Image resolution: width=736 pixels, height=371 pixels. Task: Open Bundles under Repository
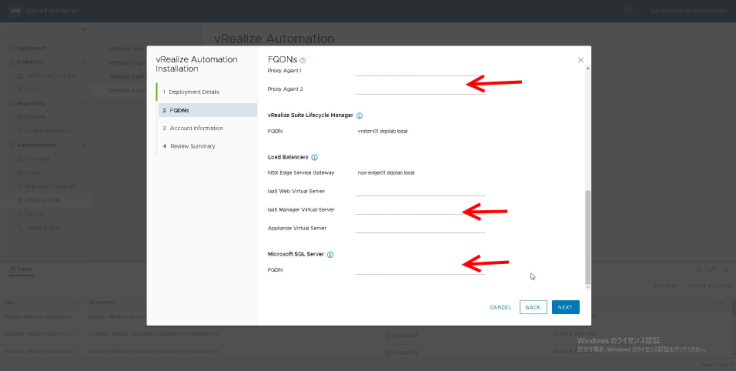point(35,117)
